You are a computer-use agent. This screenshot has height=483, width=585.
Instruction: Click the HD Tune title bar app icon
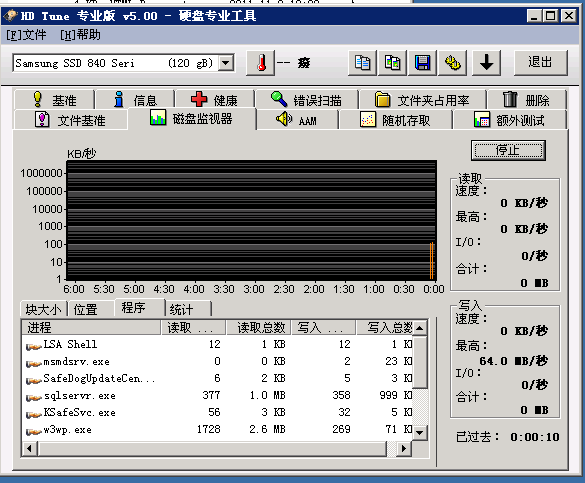coord(10,16)
